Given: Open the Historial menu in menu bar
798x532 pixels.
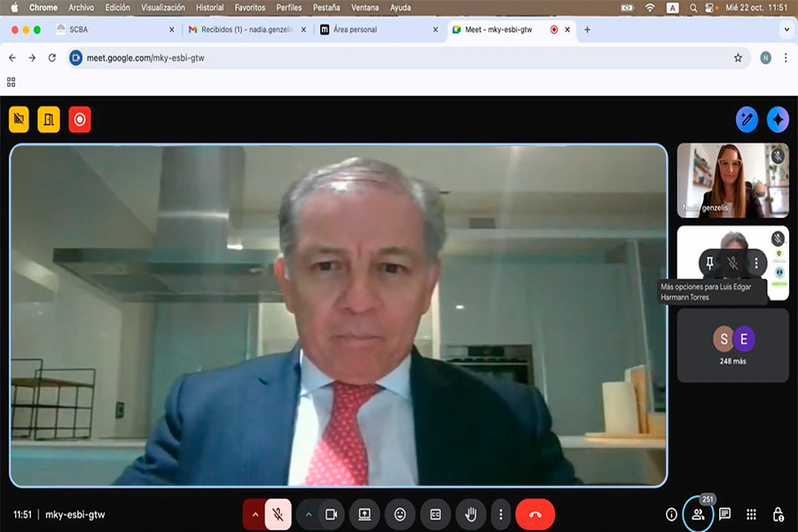Looking at the screenshot, I should 209,7.
